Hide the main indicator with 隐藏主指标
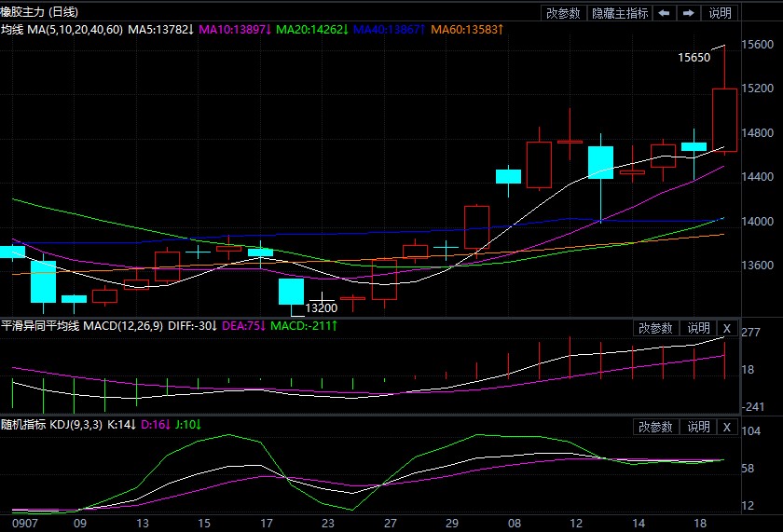The width and height of the screenshot is (783, 532). pos(619,13)
